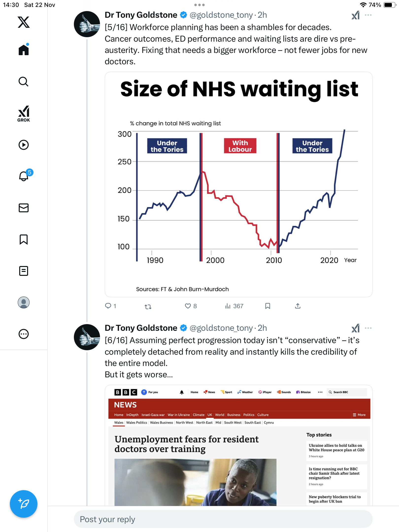Open more options for the 6/16 post
Screen dimensions: 399x532
(x=368, y=328)
